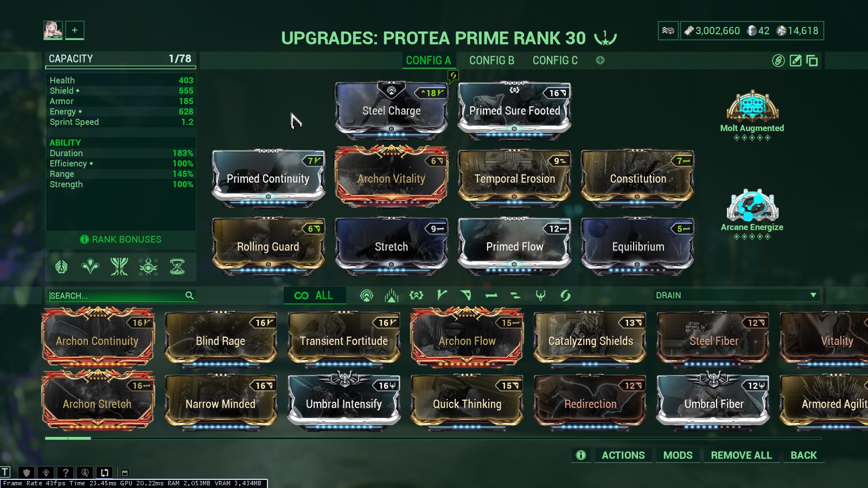Click the info icon beside ACTIONS
Image resolution: width=868 pixels, height=488 pixels.
[581, 455]
